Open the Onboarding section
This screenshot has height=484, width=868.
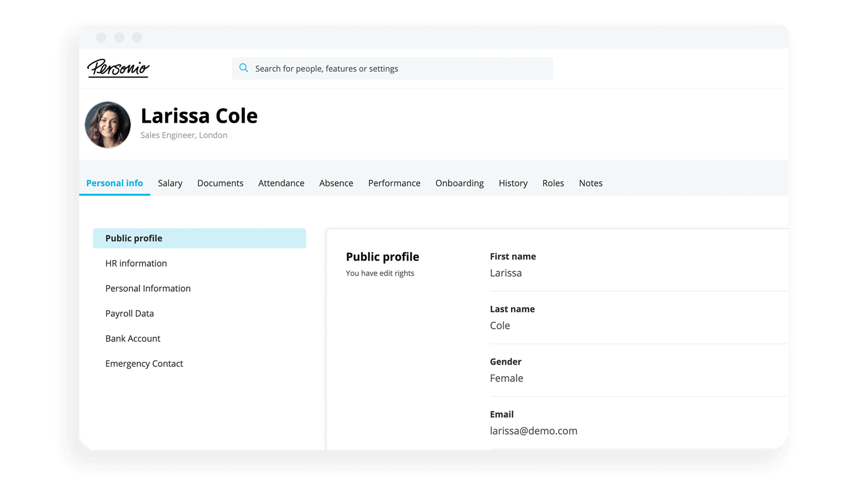[459, 183]
